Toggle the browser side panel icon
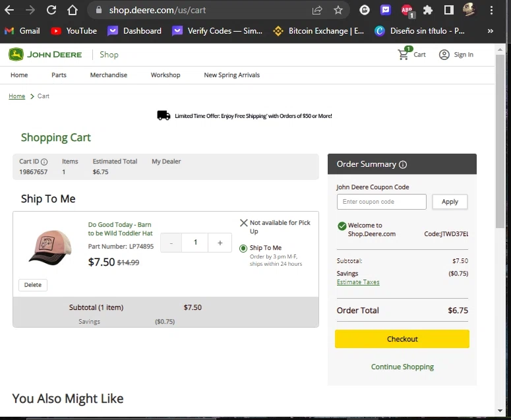Viewport: 511px width, 420px height. coord(449,10)
